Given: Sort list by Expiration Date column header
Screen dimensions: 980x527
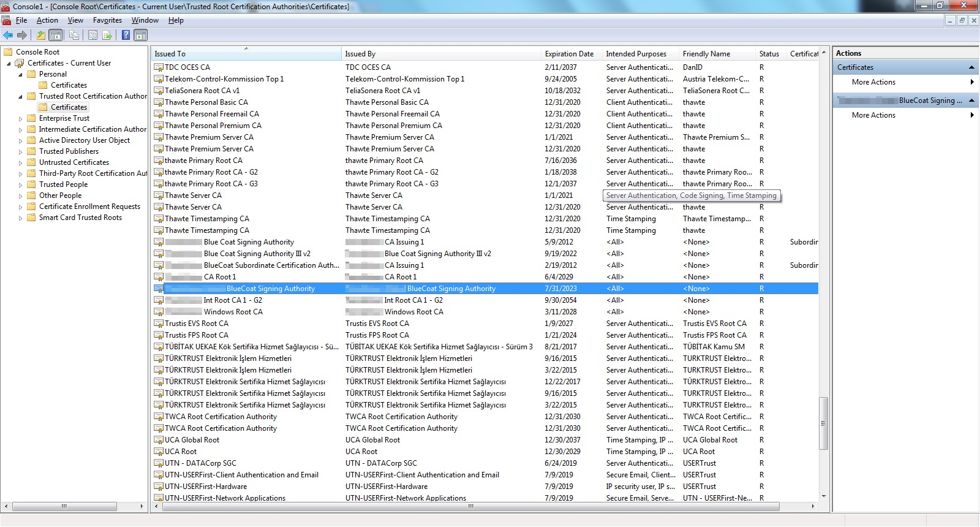Looking at the screenshot, I should tap(569, 54).
